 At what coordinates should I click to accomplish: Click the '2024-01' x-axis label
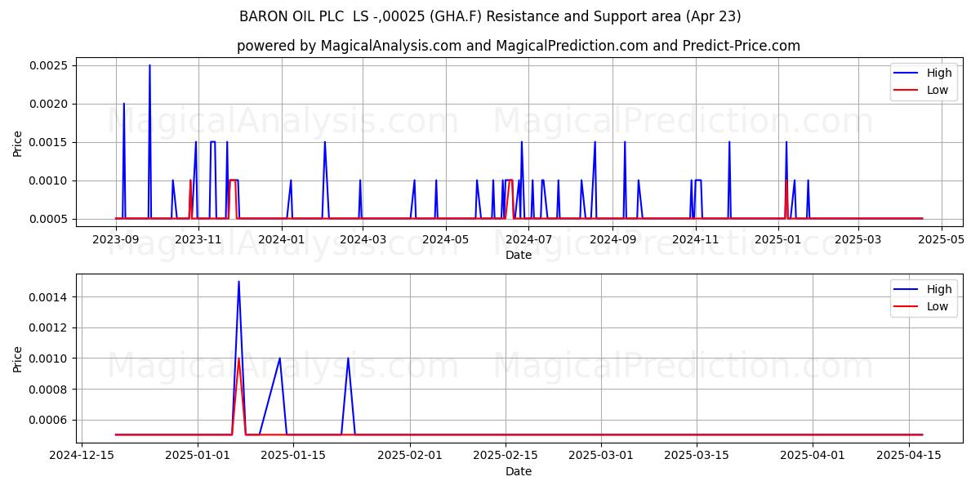282,239
